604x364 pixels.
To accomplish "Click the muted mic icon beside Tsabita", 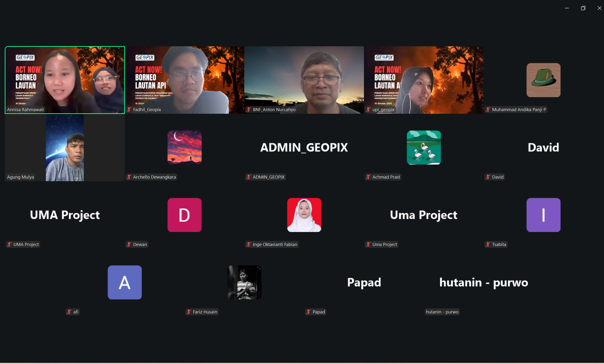I will [488, 244].
